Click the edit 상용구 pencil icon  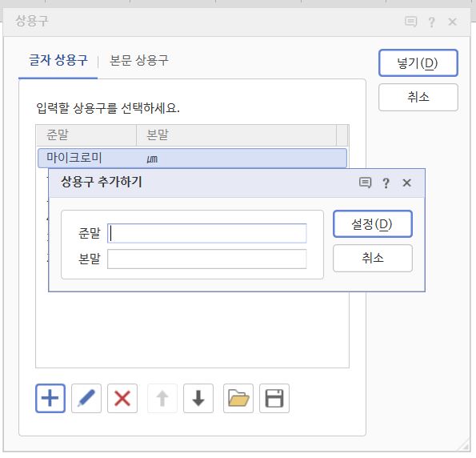tap(86, 398)
